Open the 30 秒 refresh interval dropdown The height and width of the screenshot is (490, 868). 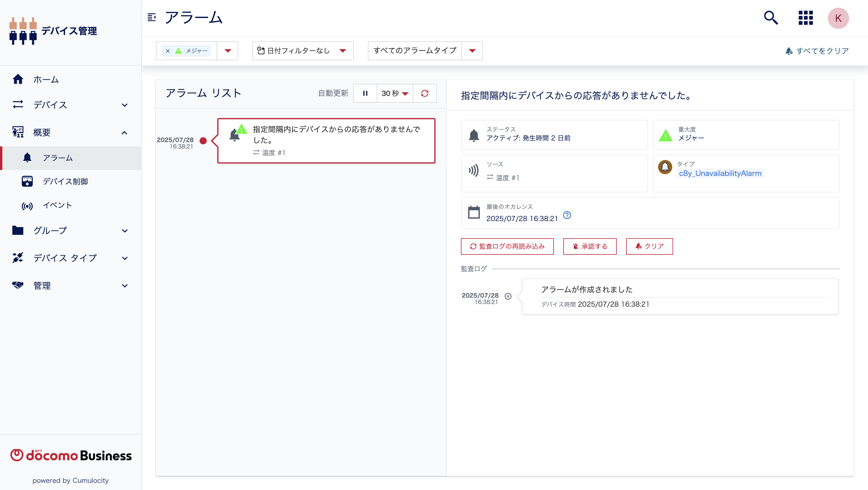(x=394, y=93)
